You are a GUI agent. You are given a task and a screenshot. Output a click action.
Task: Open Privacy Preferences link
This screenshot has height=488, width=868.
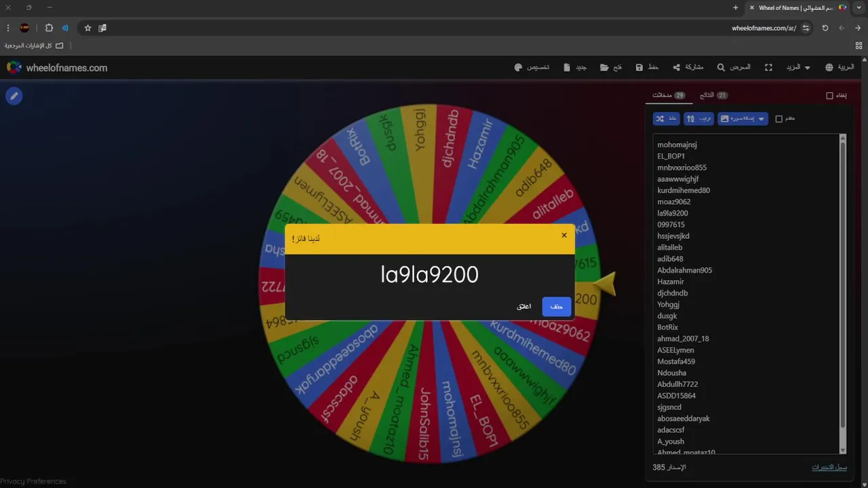(x=33, y=481)
